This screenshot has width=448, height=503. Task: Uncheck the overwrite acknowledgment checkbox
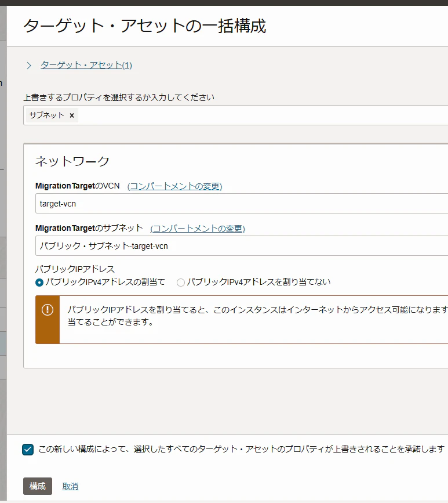28,450
